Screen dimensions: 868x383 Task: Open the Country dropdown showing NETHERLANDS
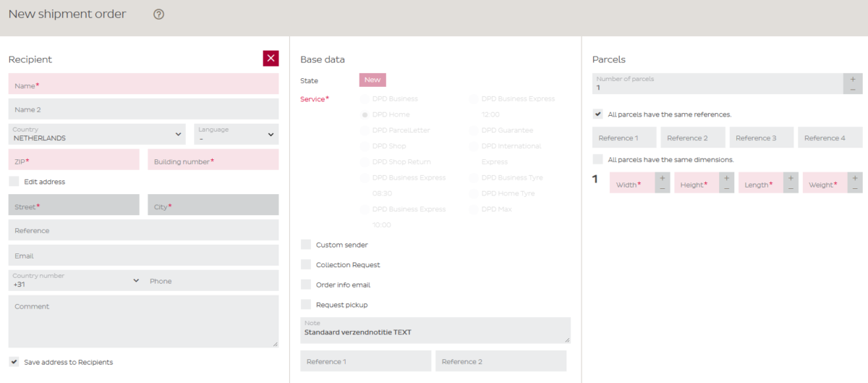pyautogui.click(x=97, y=134)
